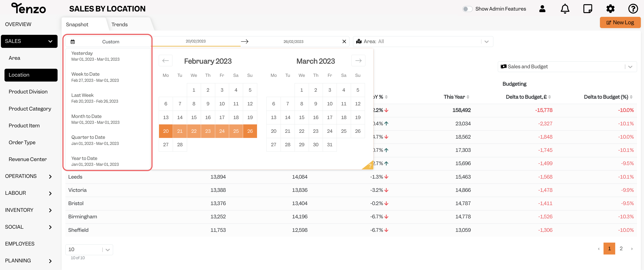Open the settings gear

click(x=610, y=9)
